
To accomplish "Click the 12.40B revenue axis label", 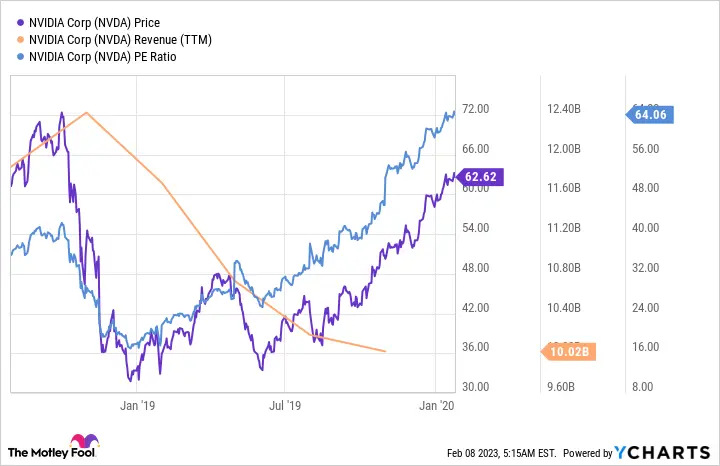I will [563, 108].
